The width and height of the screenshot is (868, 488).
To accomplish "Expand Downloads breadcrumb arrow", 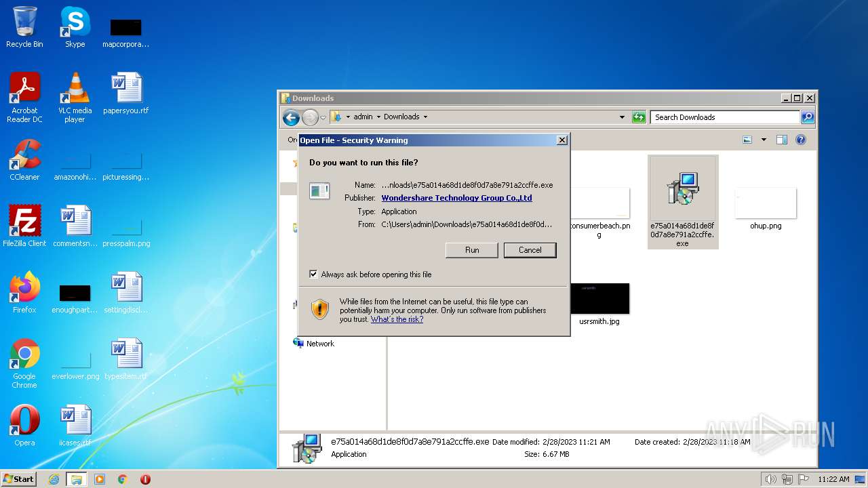I will click(x=425, y=117).
